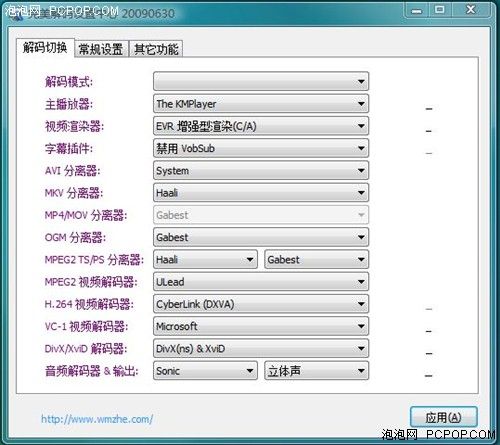The height and width of the screenshot is (445, 500).
Task: Expand the MKV 分离器 Haali dropdown
Action: coord(261,193)
